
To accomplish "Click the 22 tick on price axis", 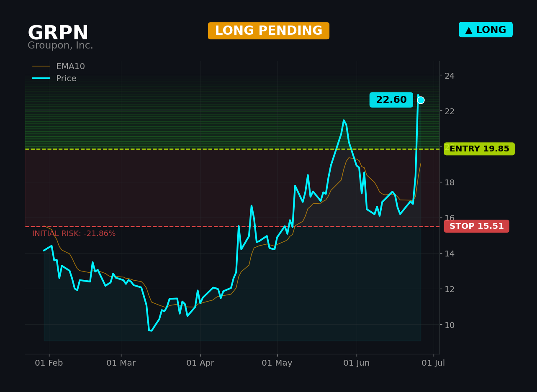I will click(x=450, y=111).
